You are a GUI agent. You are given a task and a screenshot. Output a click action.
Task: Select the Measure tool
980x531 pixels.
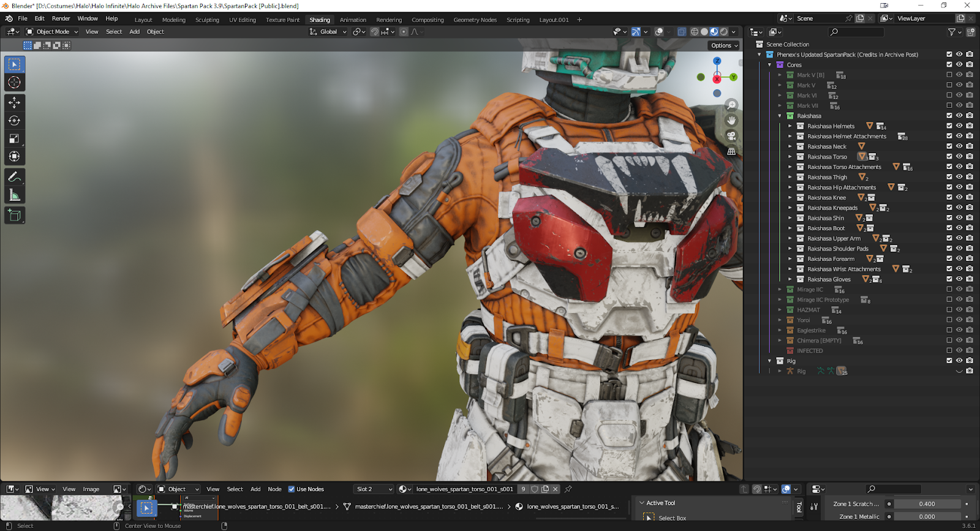(14, 195)
